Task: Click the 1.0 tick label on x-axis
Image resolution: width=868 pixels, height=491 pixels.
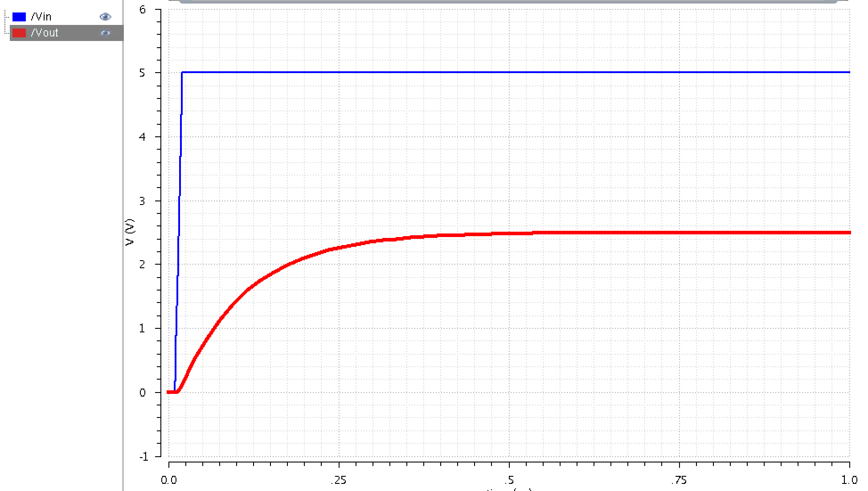Action: tap(849, 480)
